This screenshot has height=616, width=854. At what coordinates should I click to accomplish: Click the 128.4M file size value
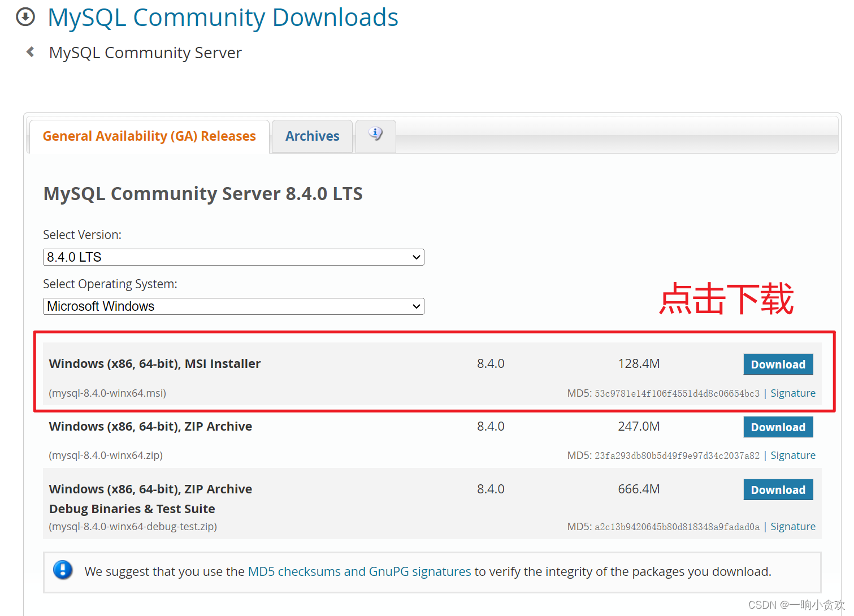[x=639, y=363]
